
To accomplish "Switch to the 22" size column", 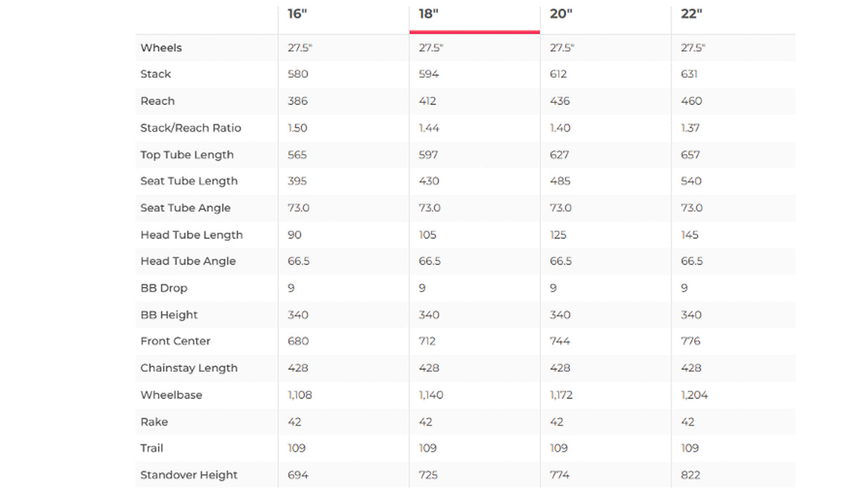I will click(692, 15).
